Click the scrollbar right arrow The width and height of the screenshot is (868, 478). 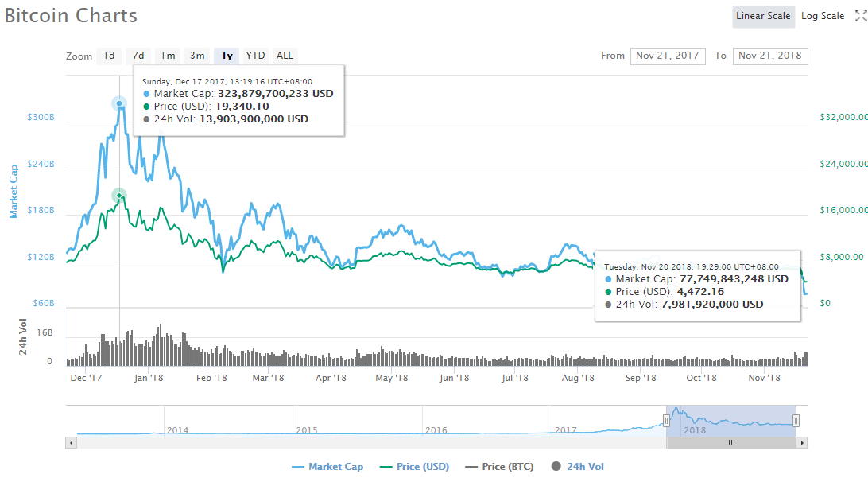(802, 442)
